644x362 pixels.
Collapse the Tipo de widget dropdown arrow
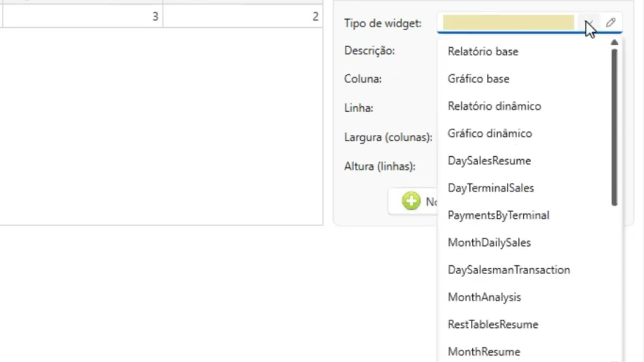[589, 23]
